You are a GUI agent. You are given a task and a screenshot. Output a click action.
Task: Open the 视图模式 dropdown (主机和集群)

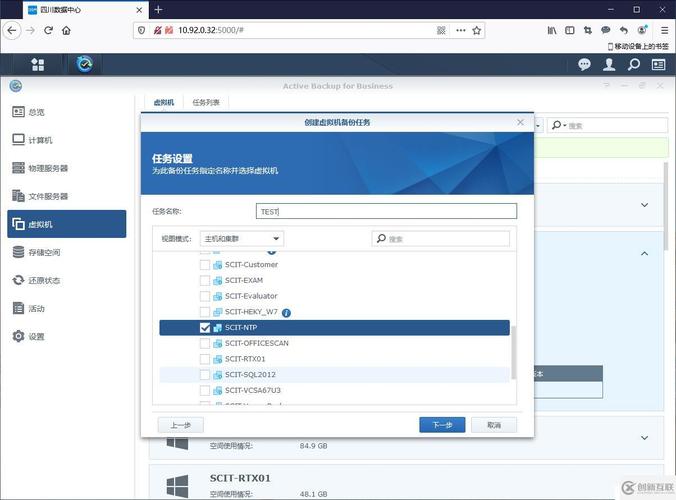tap(243, 239)
